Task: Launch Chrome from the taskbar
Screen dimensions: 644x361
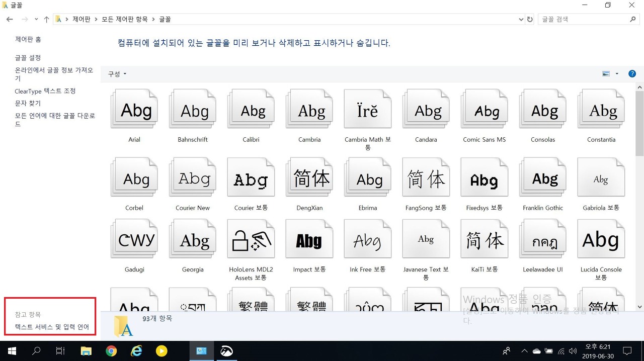Action: [x=111, y=351]
